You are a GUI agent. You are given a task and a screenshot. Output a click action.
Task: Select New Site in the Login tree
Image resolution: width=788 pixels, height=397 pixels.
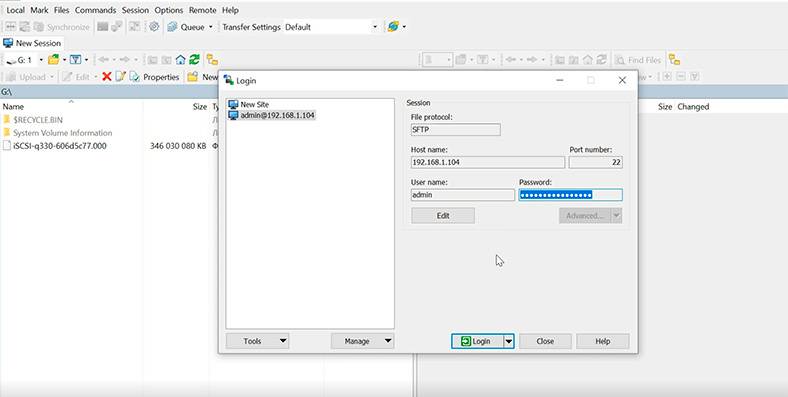249,105
